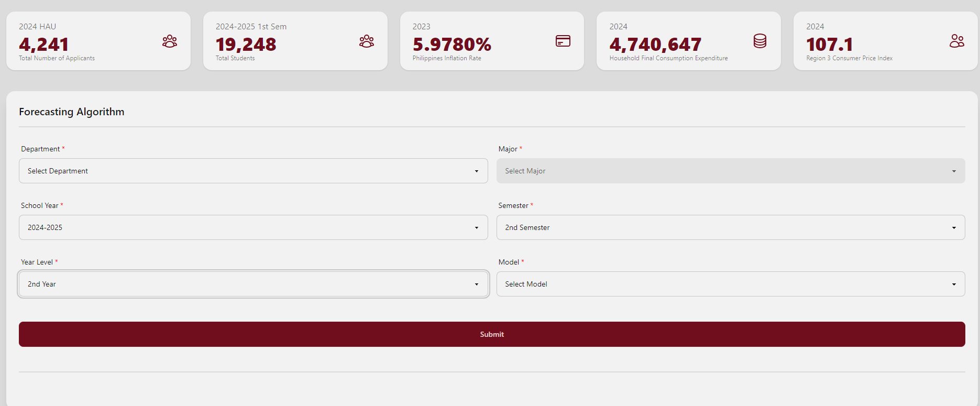Viewport: 980px width, 406px height.
Task: Click the 107.1 Consumer Price Index value
Action: click(x=830, y=45)
